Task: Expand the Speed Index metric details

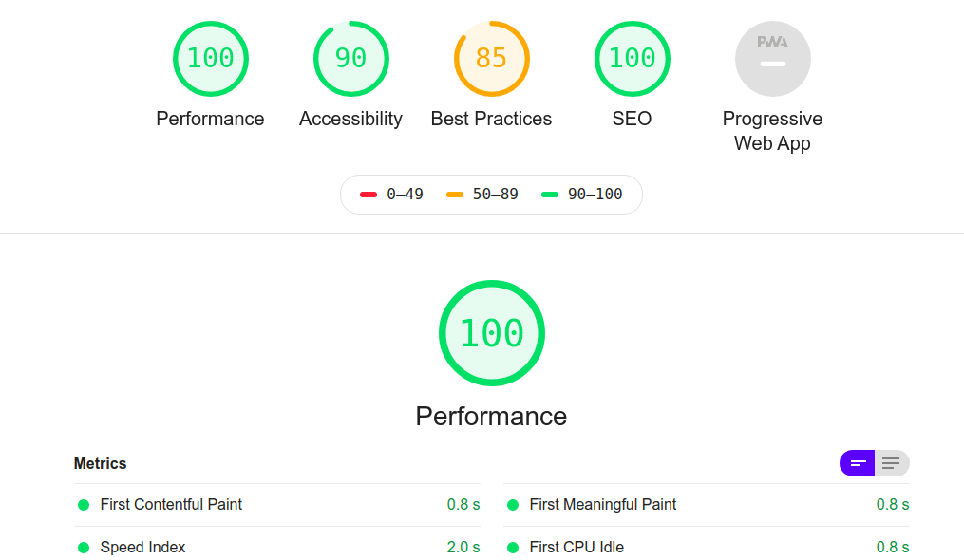Action: click(142, 548)
